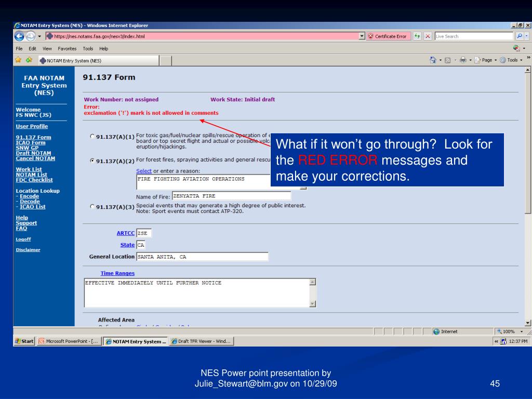This screenshot has width=532, height=399.
Task: Open the FDC Checklist link
Action: [x=34, y=180]
